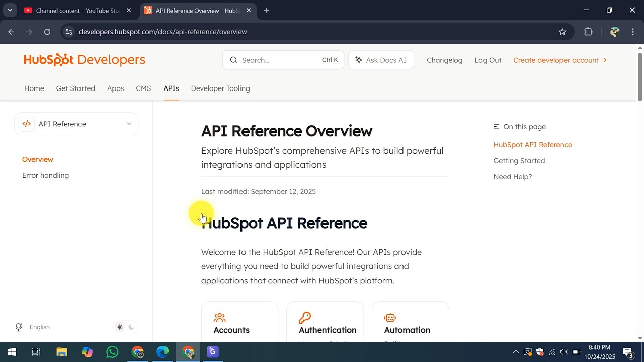Open the Changelog link

pos(444,60)
